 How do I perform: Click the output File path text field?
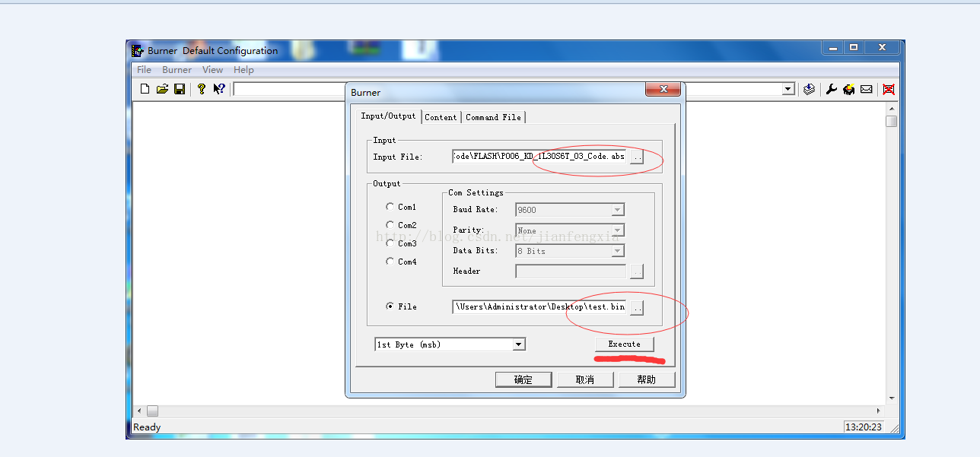pyautogui.click(x=539, y=307)
